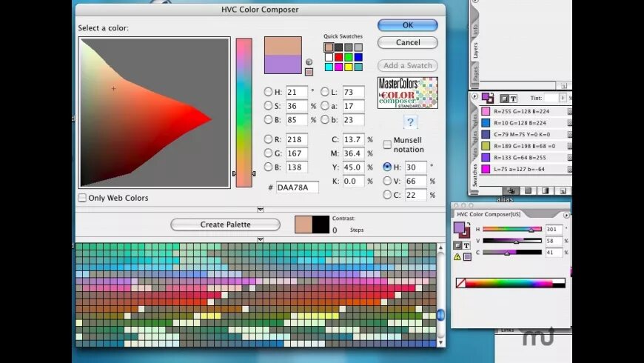Click the show all swatches icon at the Swatches panel bottom
Screen dimensions: 644x363
511,190
